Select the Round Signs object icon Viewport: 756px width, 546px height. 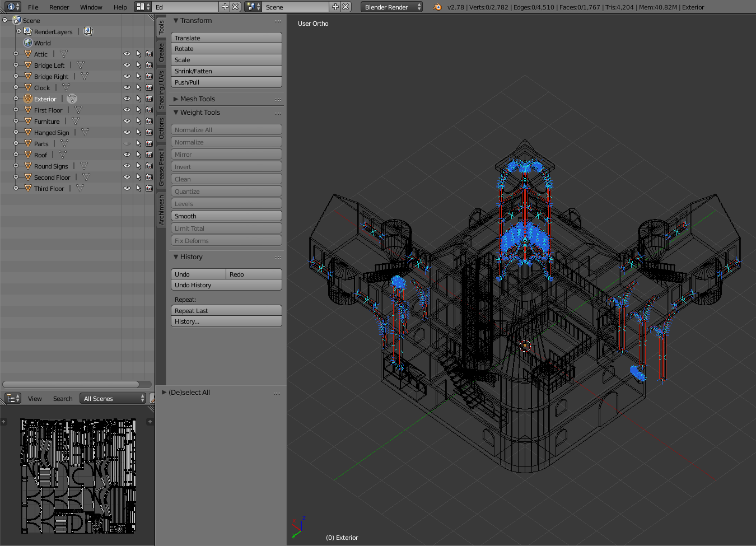[x=28, y=166]
